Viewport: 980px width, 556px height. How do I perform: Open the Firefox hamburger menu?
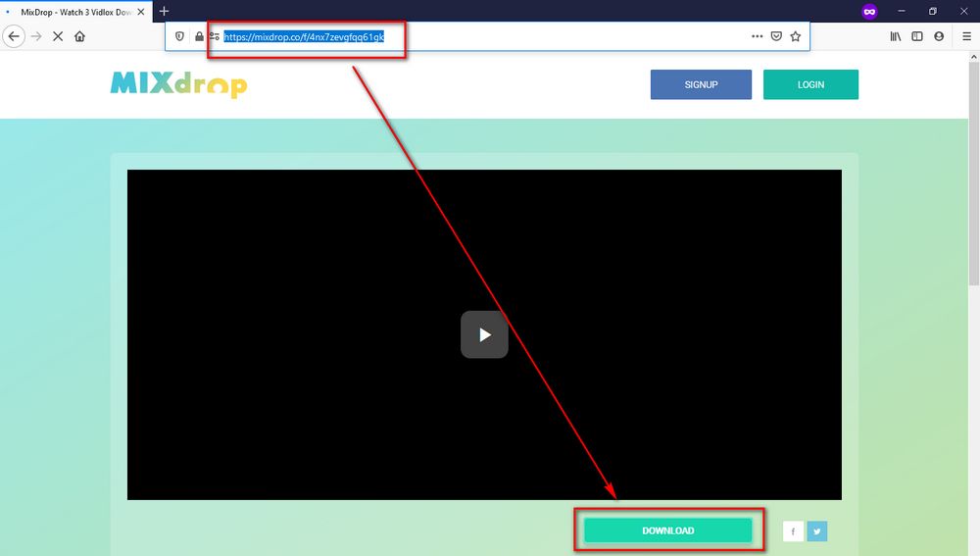tap(967, 36)
